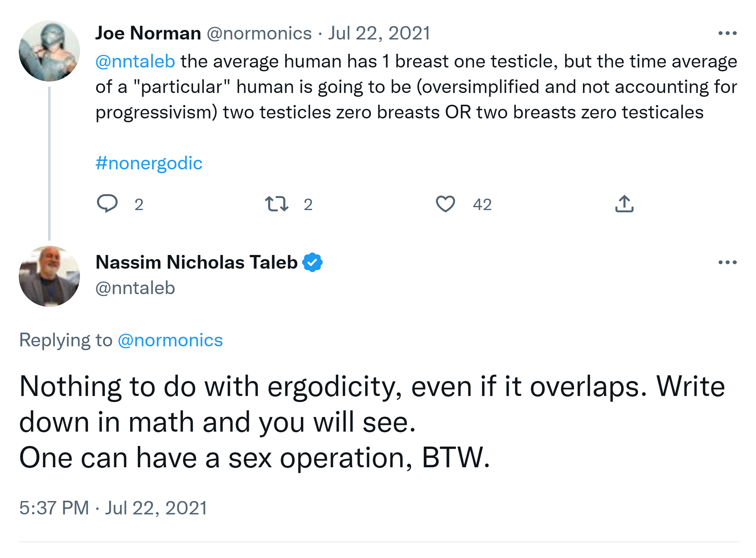Open the Joe Norman display name
The height and width of the screenshot is (558, 756).
point(148,33)
